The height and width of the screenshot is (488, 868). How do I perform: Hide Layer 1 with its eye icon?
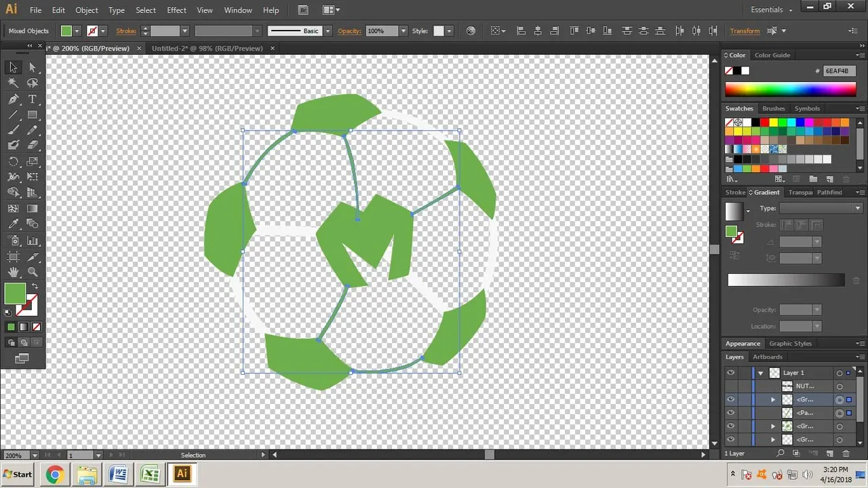point(730,373)
